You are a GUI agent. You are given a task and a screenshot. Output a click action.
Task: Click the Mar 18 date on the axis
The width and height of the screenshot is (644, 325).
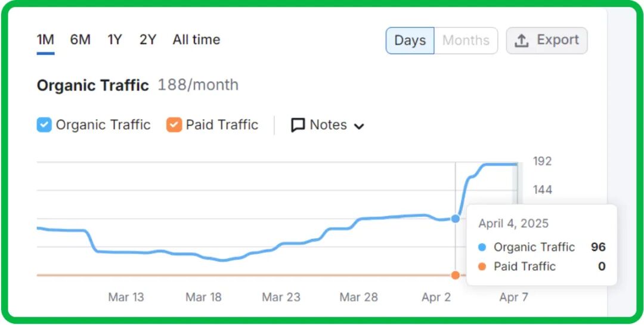click(x=203, y=297)
